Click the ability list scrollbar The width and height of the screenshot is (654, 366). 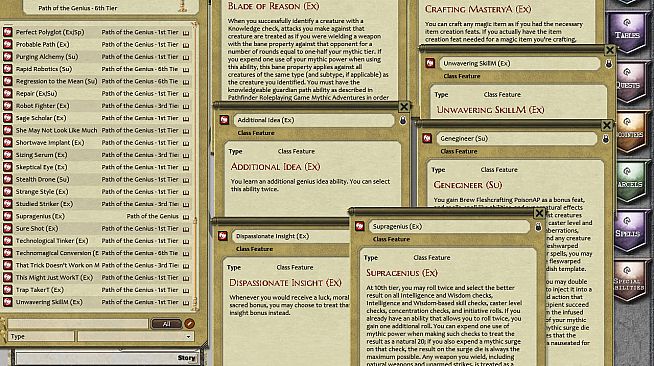(x=195, y=167)
